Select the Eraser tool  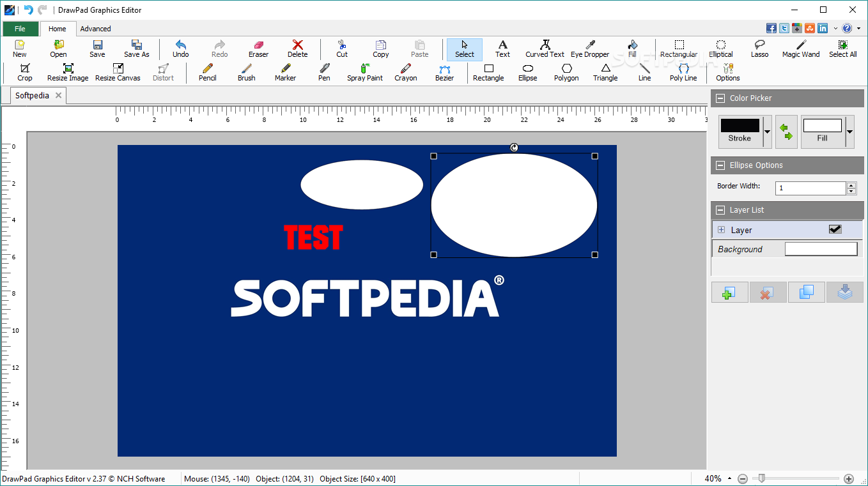point(258,49)
